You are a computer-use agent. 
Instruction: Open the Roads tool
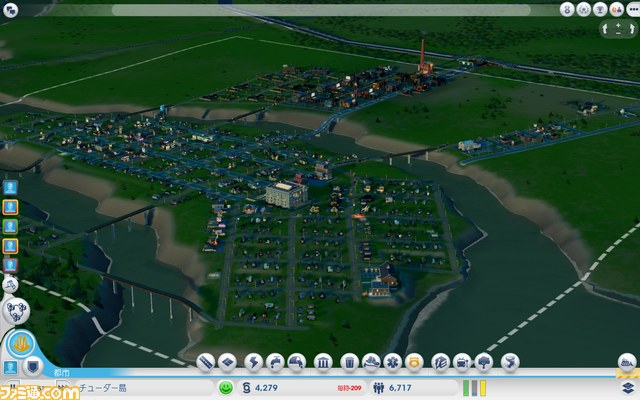pos(206,362)
